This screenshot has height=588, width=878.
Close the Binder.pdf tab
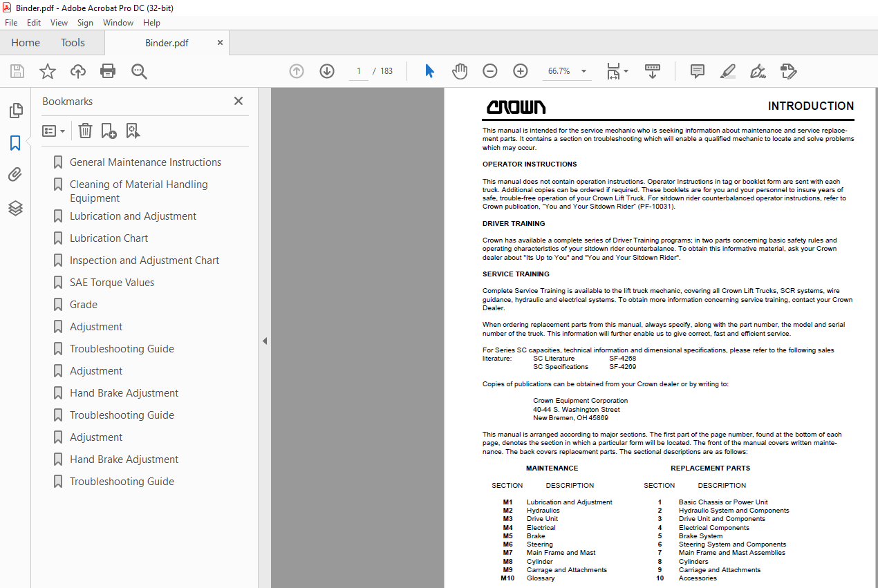click(x=220, y=43)
